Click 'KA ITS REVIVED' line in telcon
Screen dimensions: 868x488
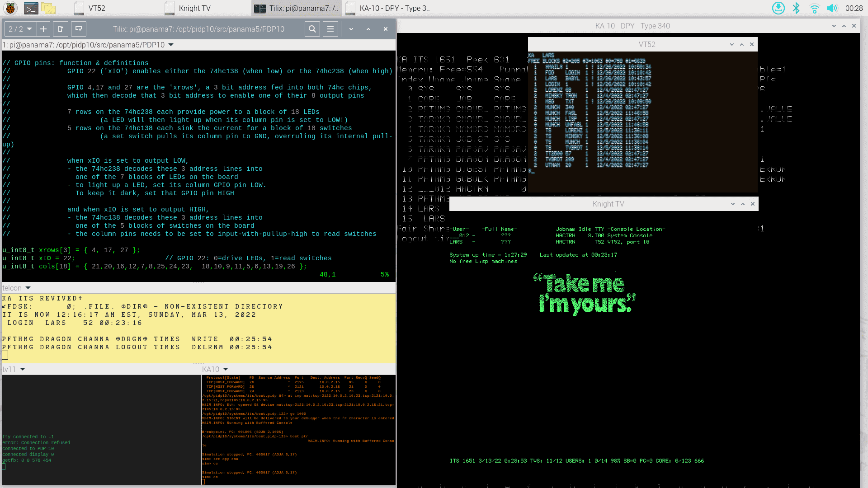coord(42,298)
